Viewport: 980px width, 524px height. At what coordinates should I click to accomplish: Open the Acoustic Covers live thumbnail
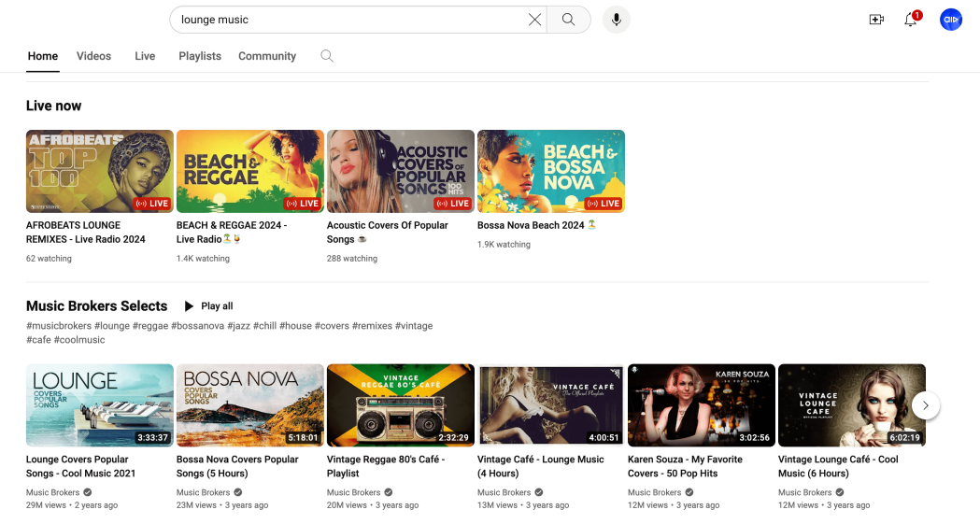401,171
